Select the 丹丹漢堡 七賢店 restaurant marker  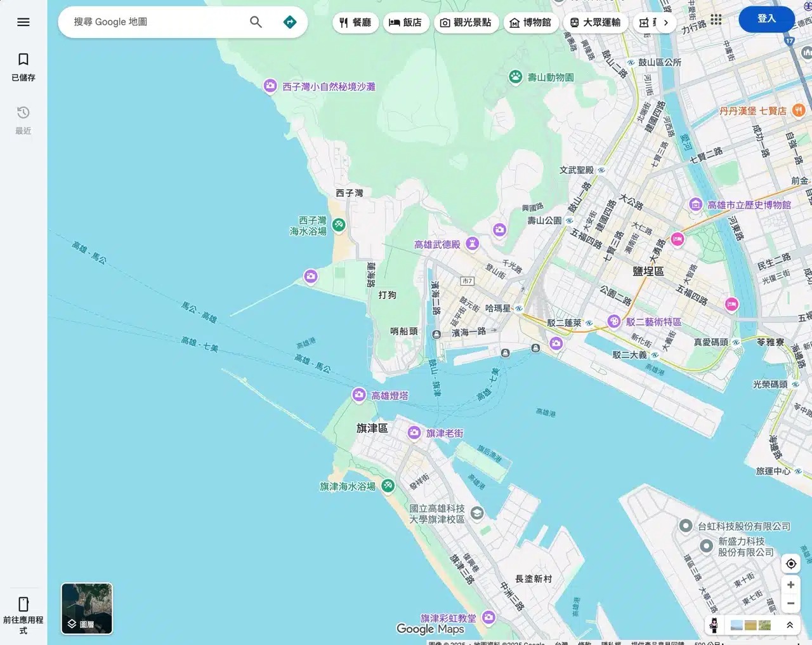click(x=799, y=110)
